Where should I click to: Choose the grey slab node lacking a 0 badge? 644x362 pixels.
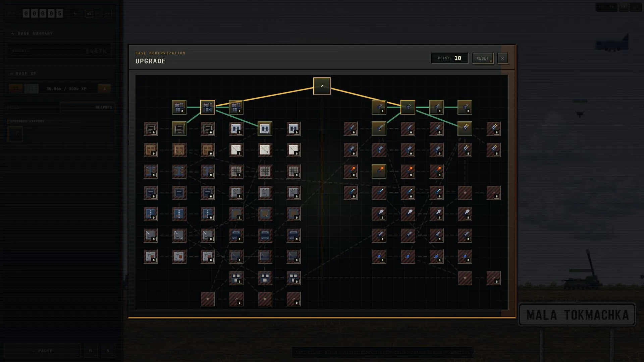[x=265, y=193]
